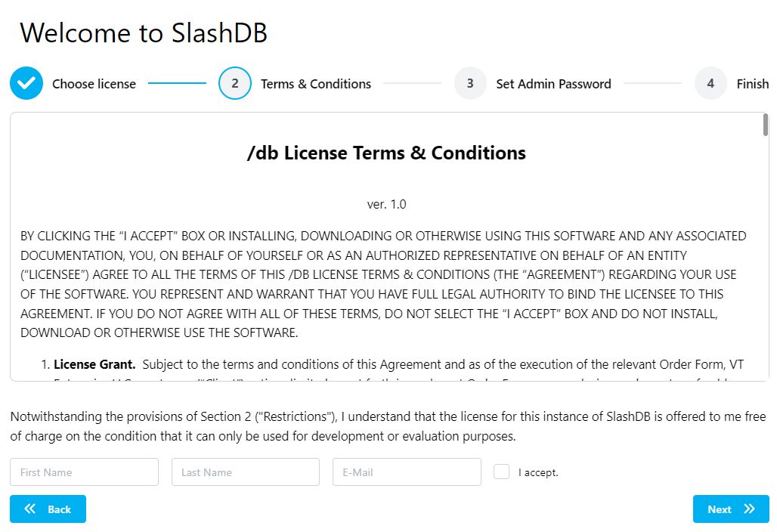Tick the I accept checkbox
Screen dimensions: 777x532
tap(501, 472)
